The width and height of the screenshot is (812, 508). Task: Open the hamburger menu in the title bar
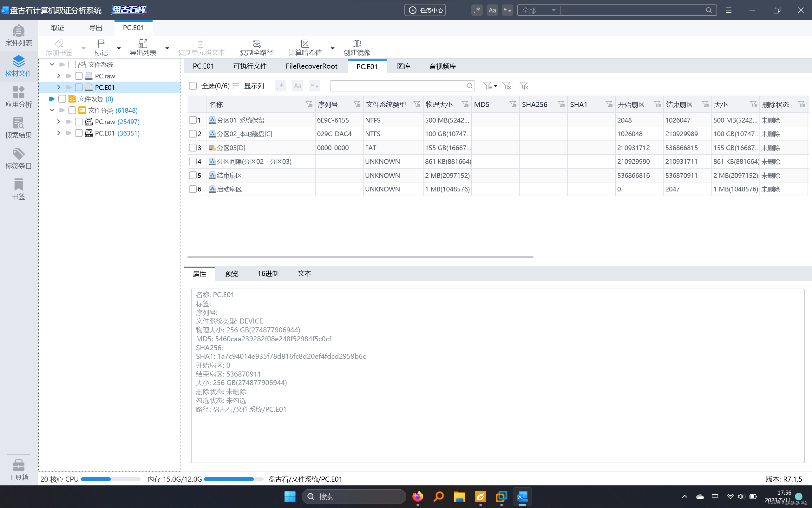click(729, 10)
